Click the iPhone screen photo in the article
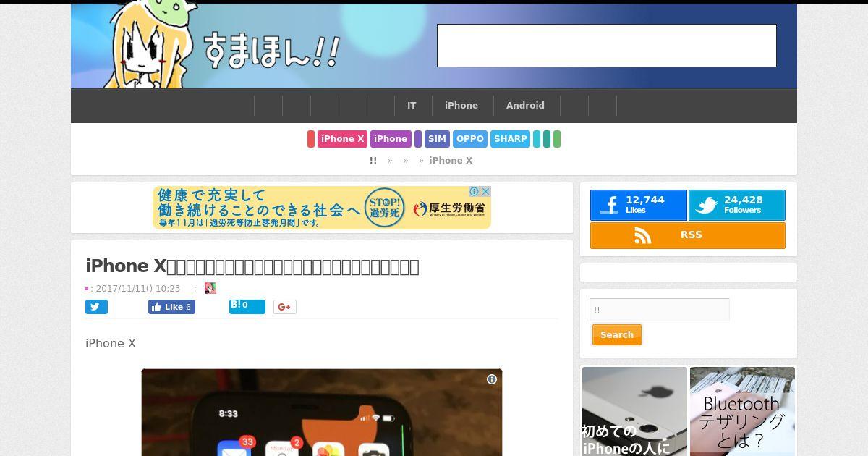868x456 pixels. click(x=322, y=413)
